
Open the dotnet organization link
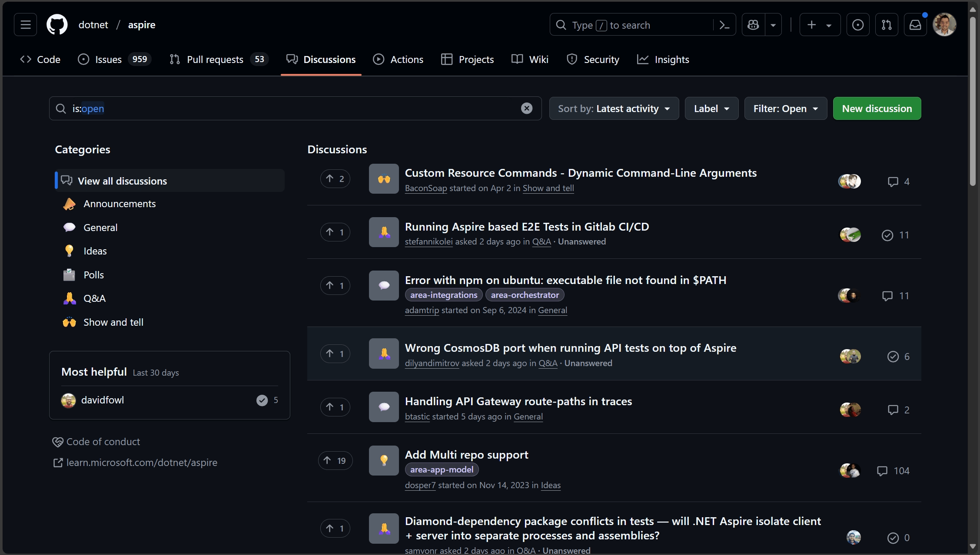tap(93, 25)
